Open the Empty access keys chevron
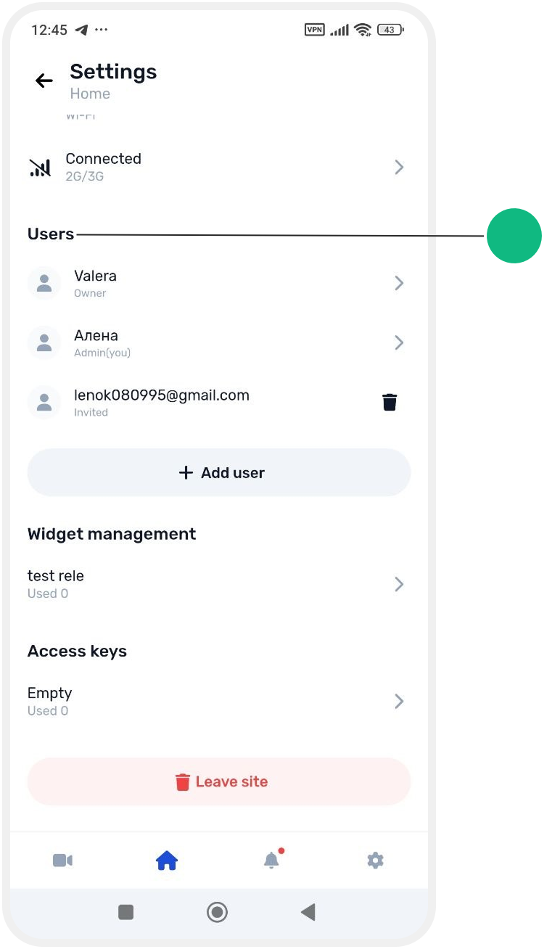Screen dimensions: 560x949 [x=399, y=702]
